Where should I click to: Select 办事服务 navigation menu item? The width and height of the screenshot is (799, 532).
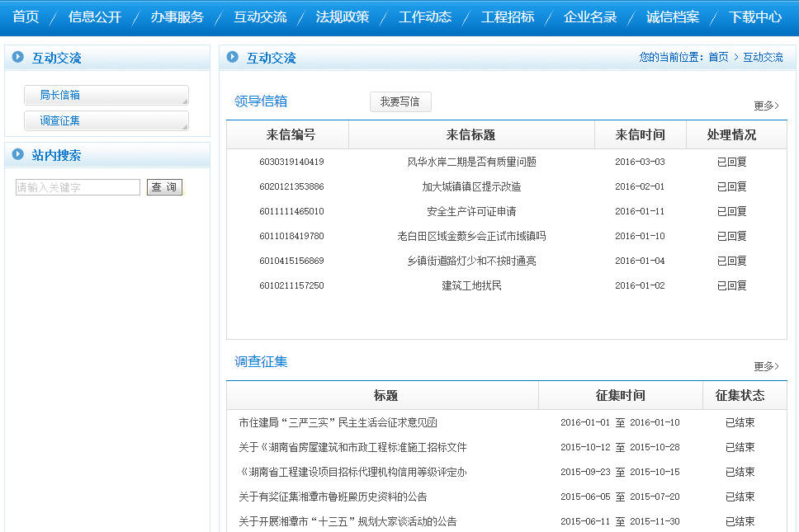point(177,16)
